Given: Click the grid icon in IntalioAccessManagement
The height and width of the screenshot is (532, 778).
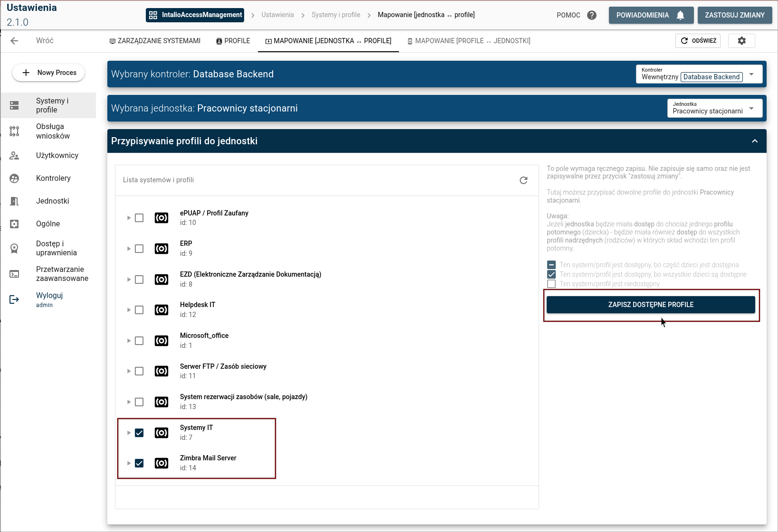Looking at the screenshot, I should (153, 15).
